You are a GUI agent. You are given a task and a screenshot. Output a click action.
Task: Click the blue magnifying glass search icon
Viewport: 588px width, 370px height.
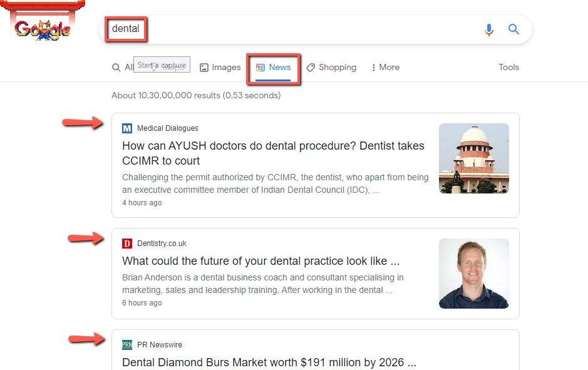point(513,29)
